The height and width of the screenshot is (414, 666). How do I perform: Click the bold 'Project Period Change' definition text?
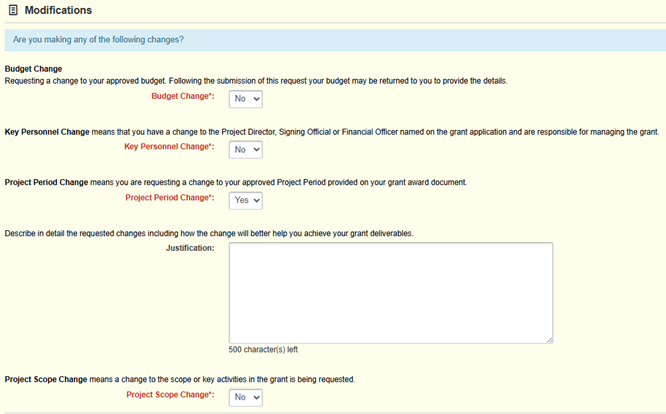click(x=46, y=182)
